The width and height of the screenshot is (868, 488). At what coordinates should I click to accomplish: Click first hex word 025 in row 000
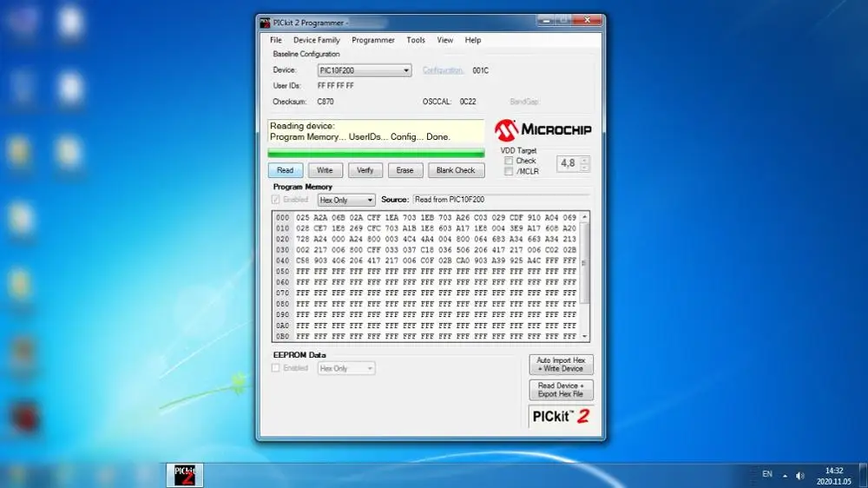(302, 218)
